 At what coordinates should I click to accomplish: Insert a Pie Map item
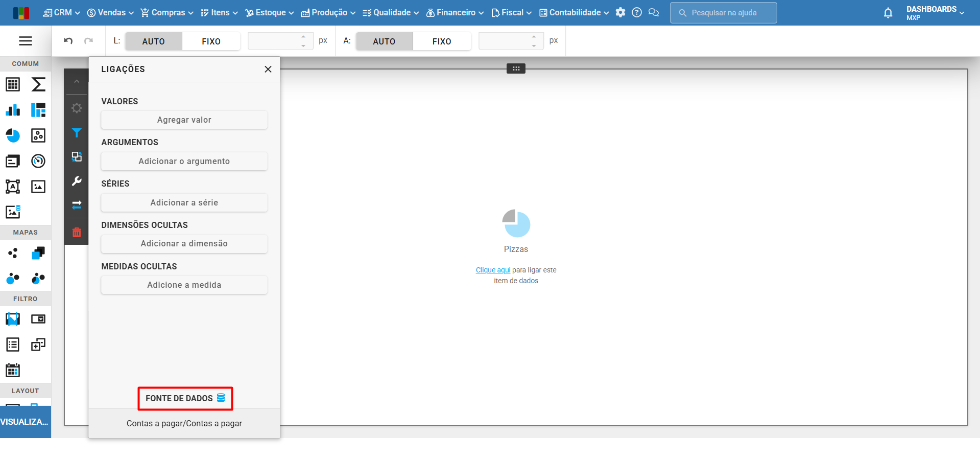point(38,279)
